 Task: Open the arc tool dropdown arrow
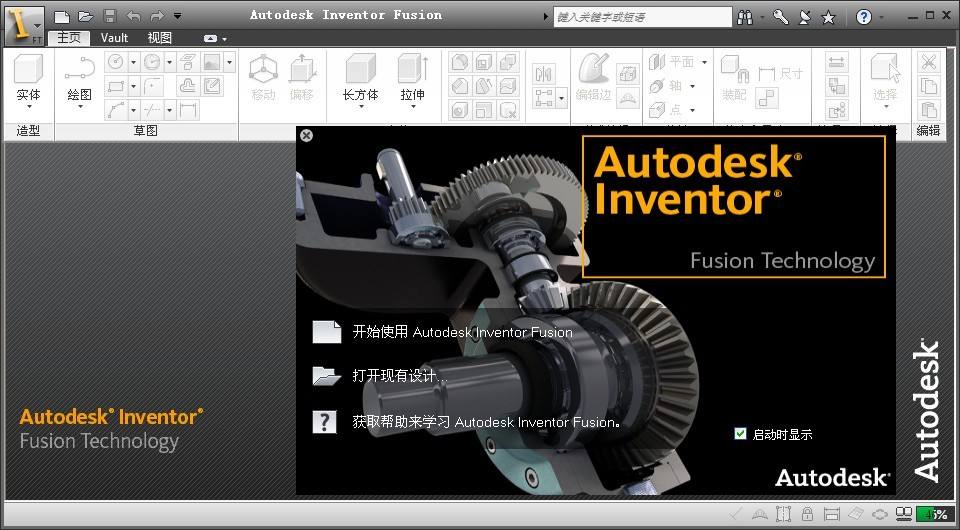170,62
